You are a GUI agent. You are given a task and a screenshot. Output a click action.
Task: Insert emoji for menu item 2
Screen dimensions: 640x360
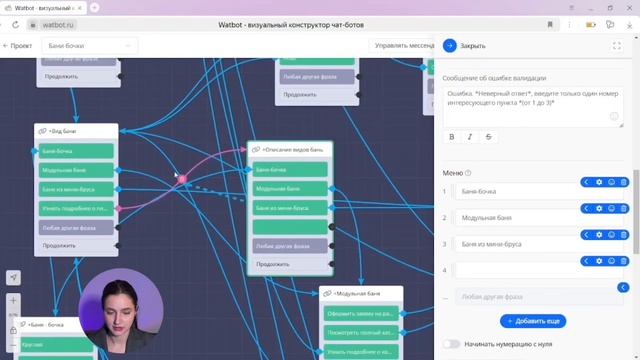coord(611,209)
